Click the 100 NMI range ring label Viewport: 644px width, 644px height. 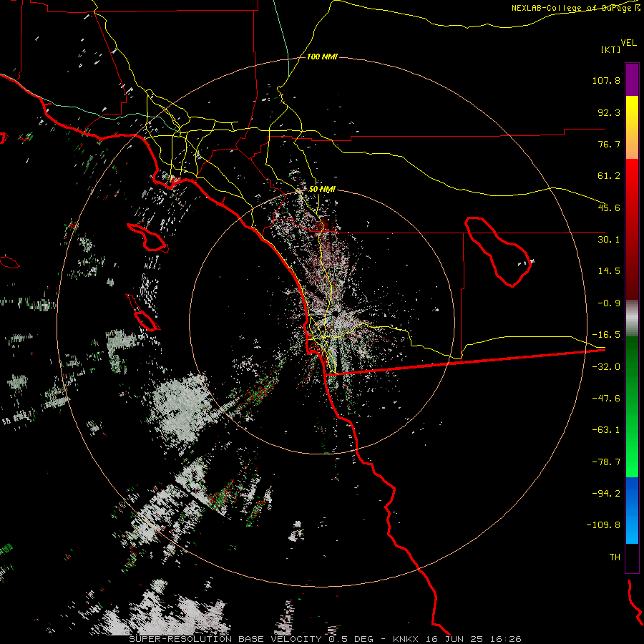(322, 57)
